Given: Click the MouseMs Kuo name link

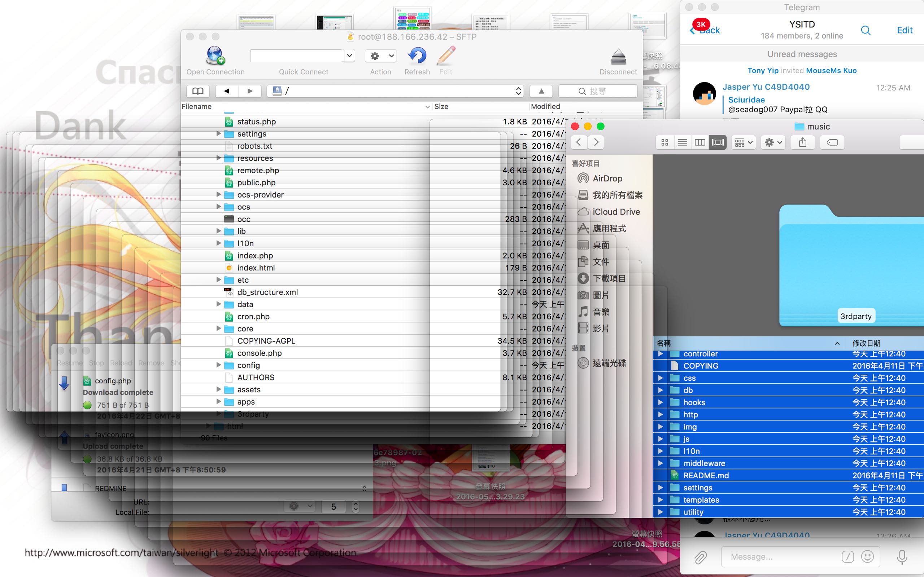Looking at the screenshot, I should [831, 71].
